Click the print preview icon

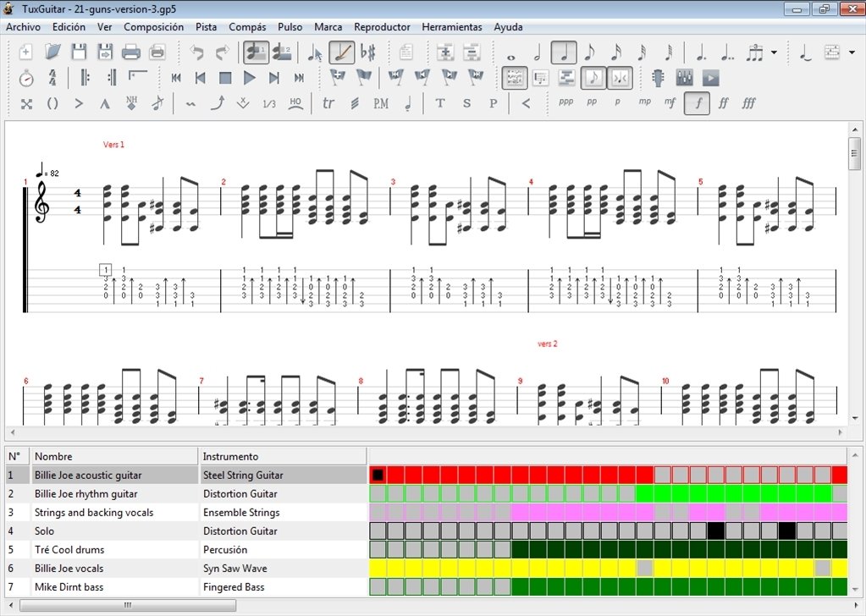(157, 52)
